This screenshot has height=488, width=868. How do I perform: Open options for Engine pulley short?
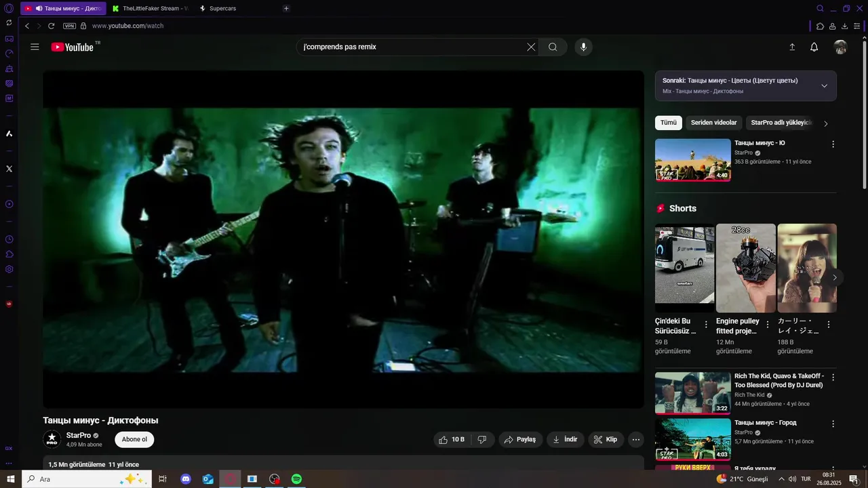[767, 325]
